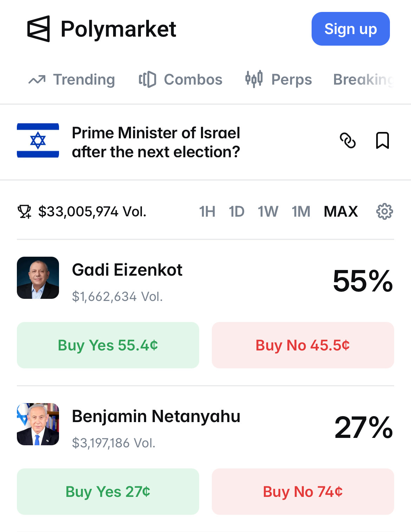The image size is (411, 532).
Task: Click the trophy volume icon
Action: point(25,212)
